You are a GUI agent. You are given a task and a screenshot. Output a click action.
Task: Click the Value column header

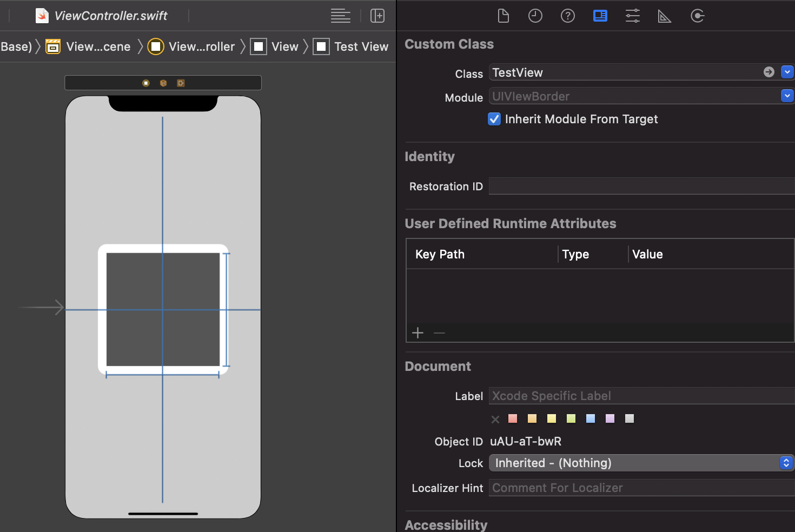point(647,254)
